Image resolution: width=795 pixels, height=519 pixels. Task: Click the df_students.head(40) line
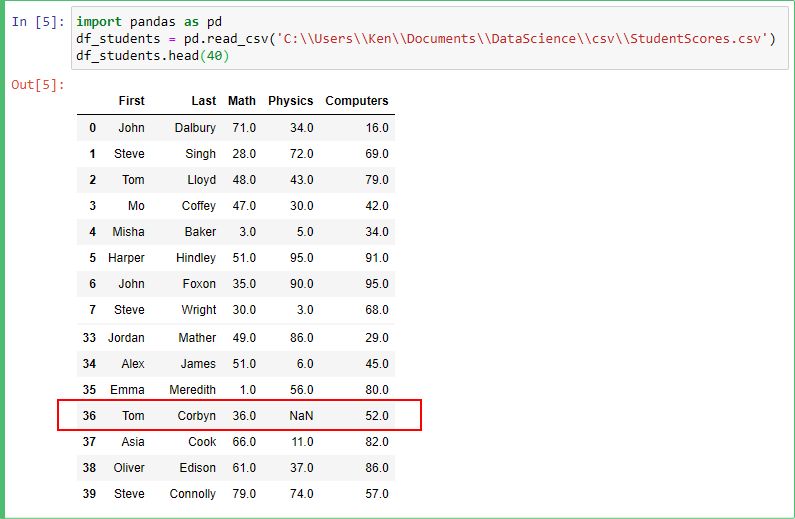153,56
